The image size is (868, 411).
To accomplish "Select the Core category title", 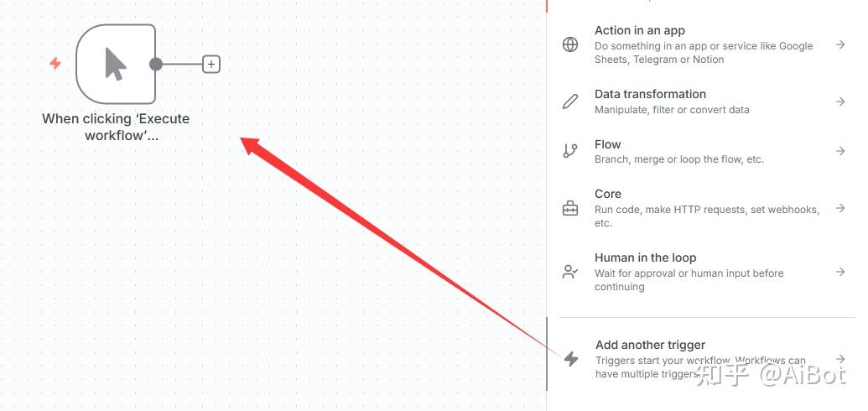I will (607, 194).
